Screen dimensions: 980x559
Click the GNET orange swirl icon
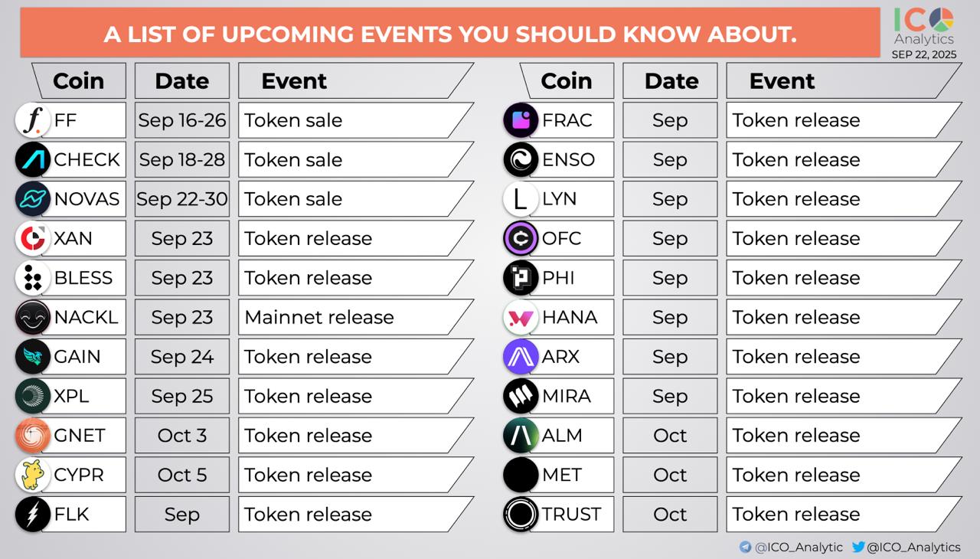click(33, 436)
